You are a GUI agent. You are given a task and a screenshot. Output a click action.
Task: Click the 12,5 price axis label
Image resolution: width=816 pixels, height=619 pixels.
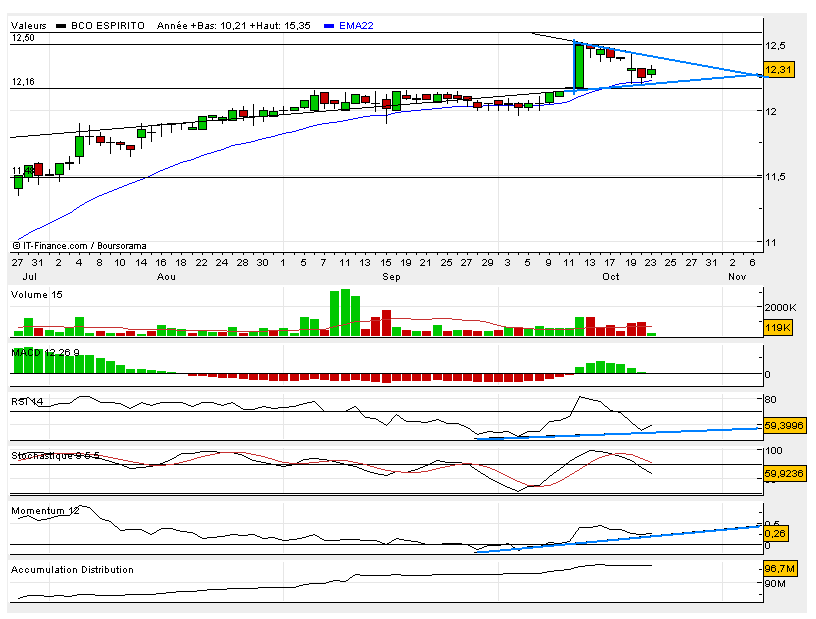tap(775, 46)
